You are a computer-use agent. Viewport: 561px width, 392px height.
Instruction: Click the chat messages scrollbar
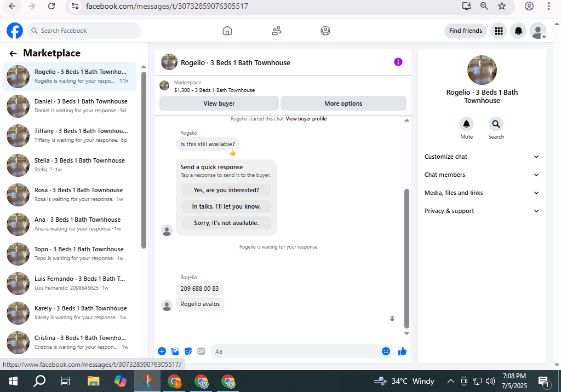tap(407, 258)
